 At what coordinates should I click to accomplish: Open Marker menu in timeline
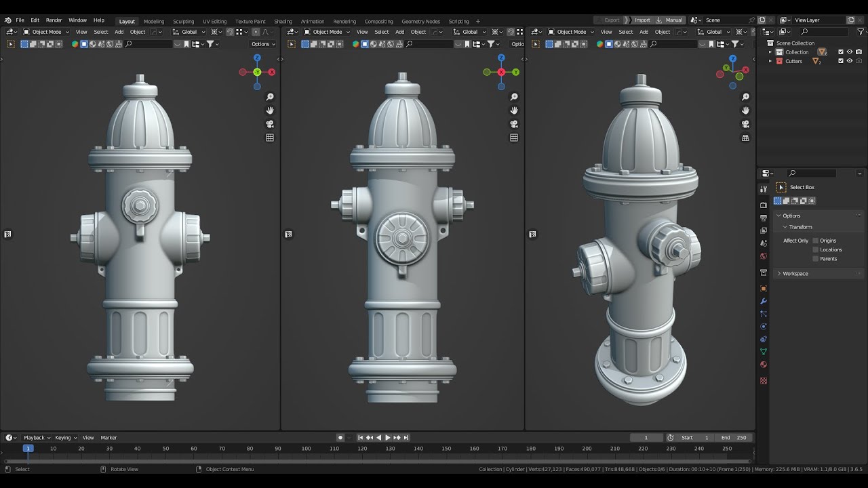pyautogui.click(x=108, y=438)
